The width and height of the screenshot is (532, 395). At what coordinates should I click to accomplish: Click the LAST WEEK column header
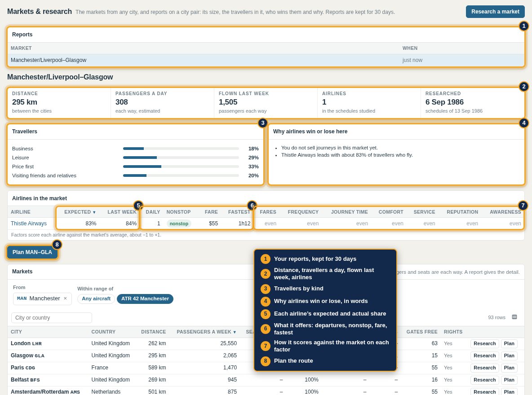point(122,212)
